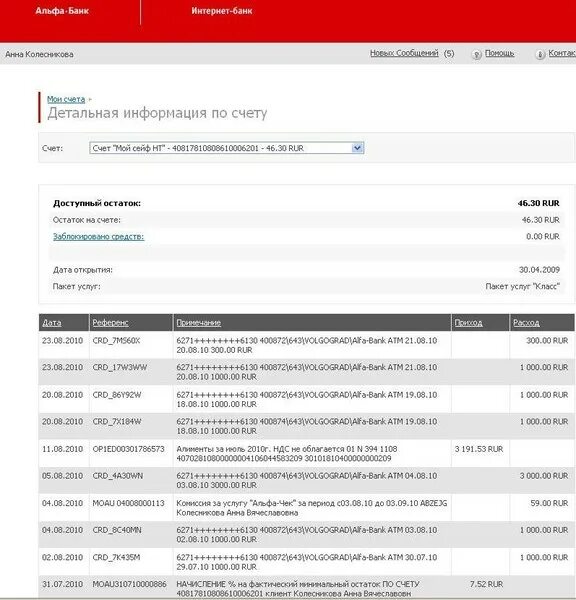
Task: Click the Остаток на счете 46.30 RUR value
Action: (x=540, y=220)
